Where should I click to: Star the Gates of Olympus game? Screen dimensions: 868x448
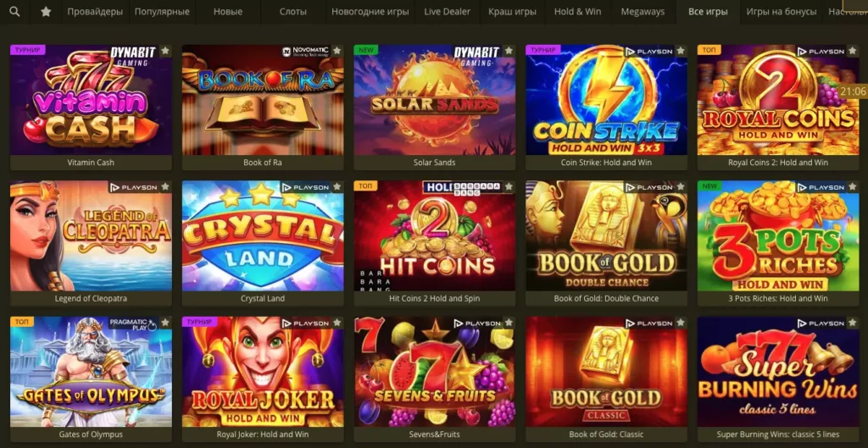(x=165, y=323)
